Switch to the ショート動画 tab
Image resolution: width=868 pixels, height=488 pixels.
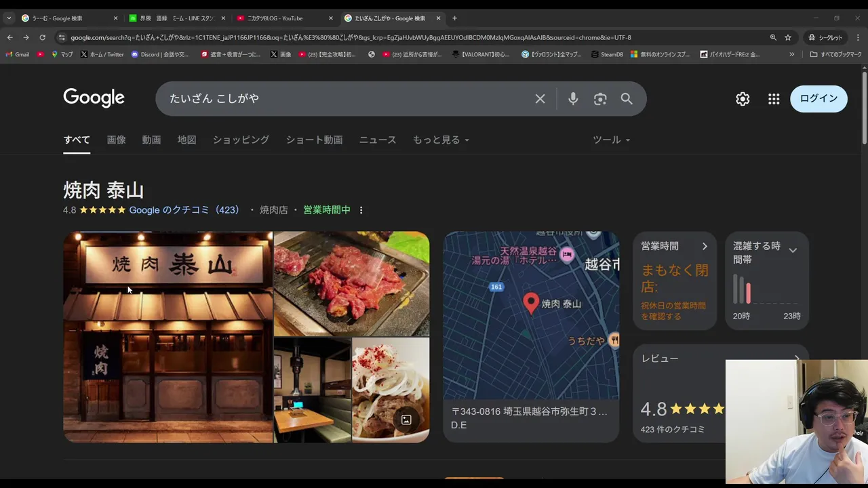314,140
